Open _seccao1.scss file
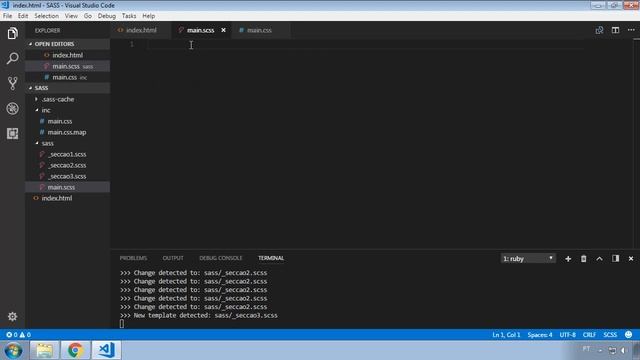640x360 pixels. [67, 154]
